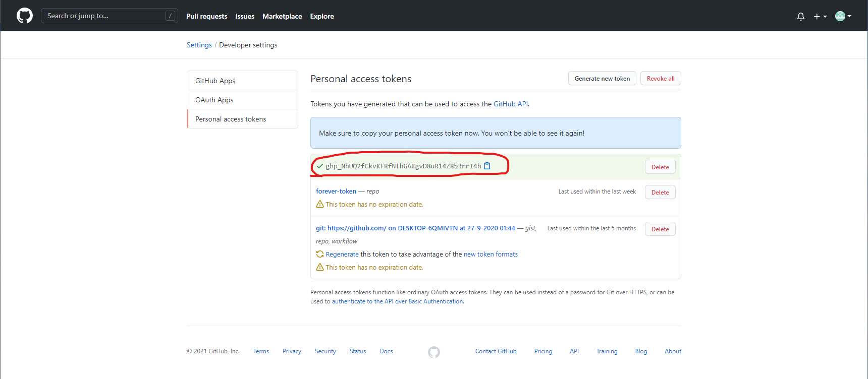The height and width of the screenshot is (379, 868).
Task: Select the ghp_ token text
Action: (x=403, y=166)
